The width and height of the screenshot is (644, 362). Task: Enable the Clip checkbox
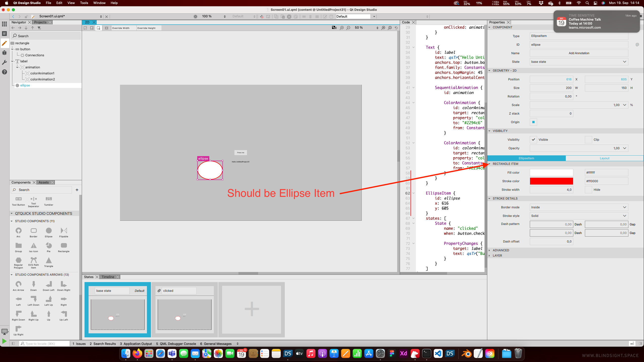(x=588, y=140)
